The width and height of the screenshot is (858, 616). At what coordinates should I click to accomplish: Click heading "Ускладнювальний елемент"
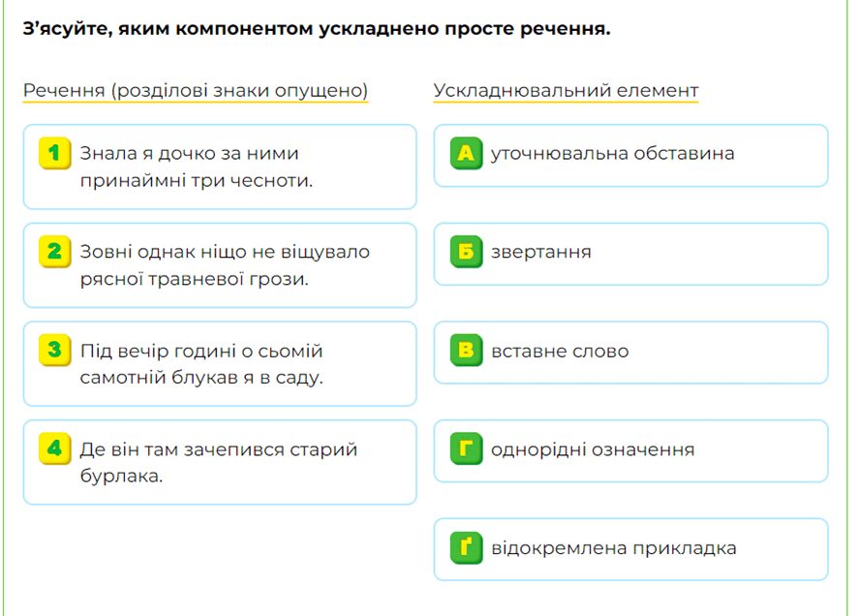pyautogui.click(x=566, y=90)
